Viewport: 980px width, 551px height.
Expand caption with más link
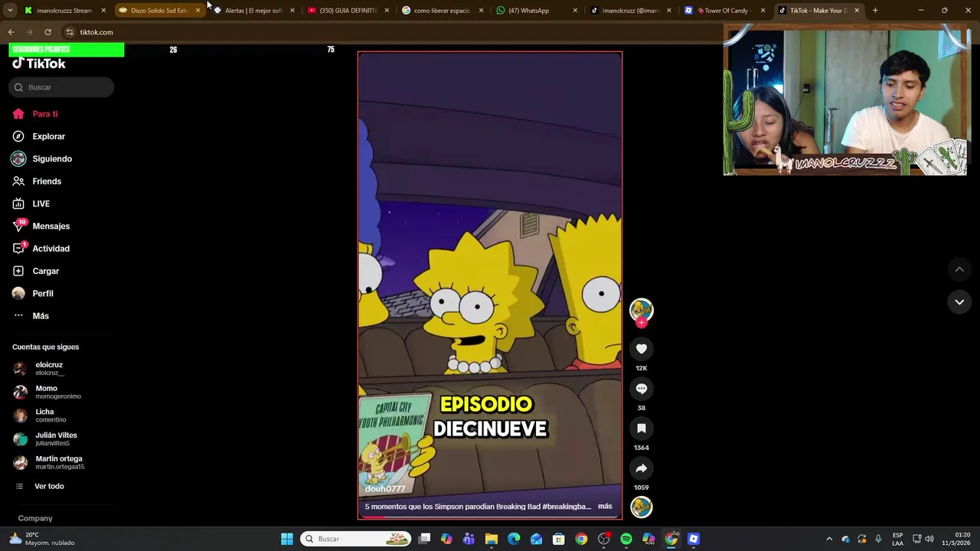605,507
